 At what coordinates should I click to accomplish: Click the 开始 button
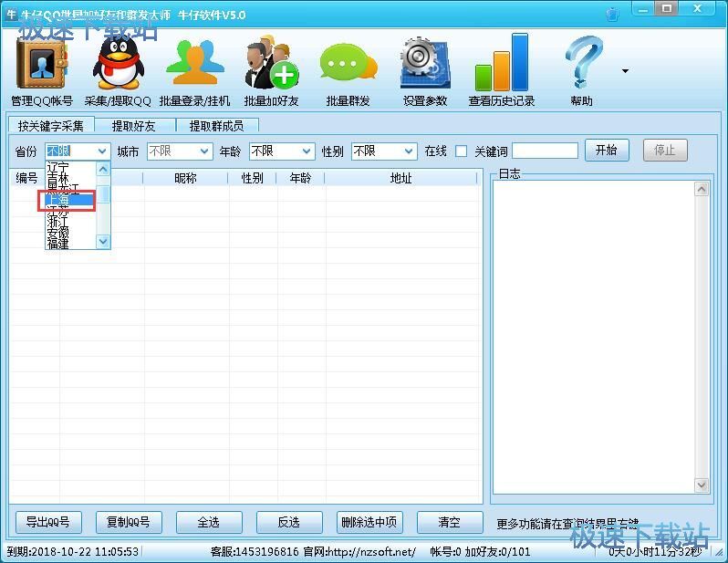point(607,150)
